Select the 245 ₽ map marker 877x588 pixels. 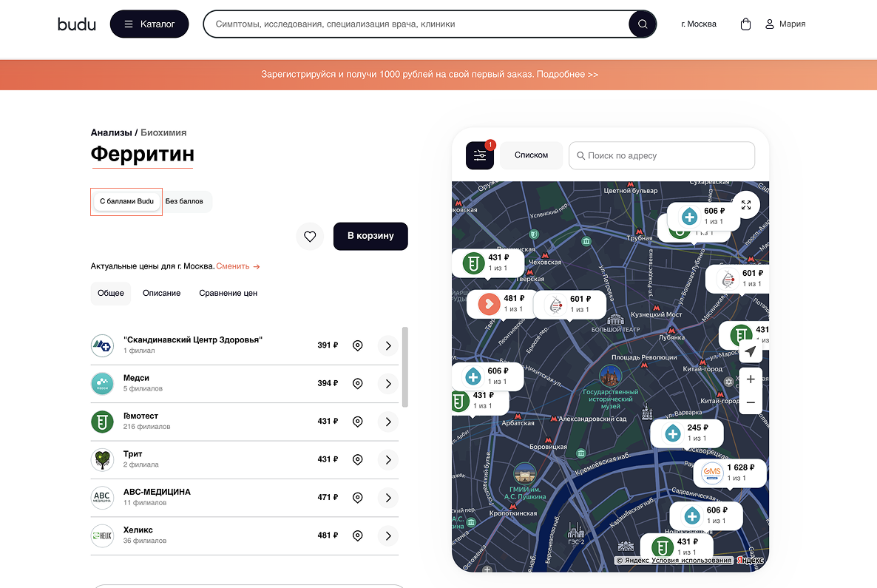tap(687, 433)
